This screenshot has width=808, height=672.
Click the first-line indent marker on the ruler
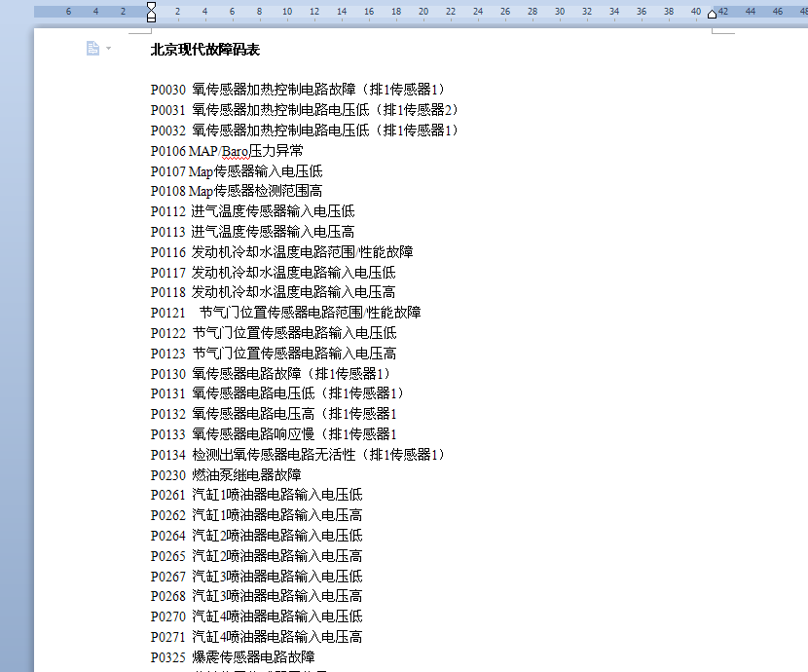click(x=151, y=6)
